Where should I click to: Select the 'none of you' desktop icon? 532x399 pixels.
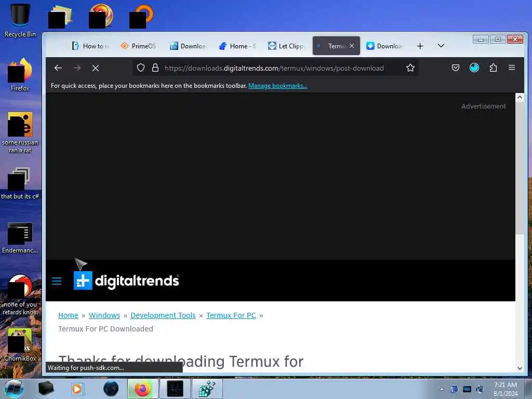(20, 295)
